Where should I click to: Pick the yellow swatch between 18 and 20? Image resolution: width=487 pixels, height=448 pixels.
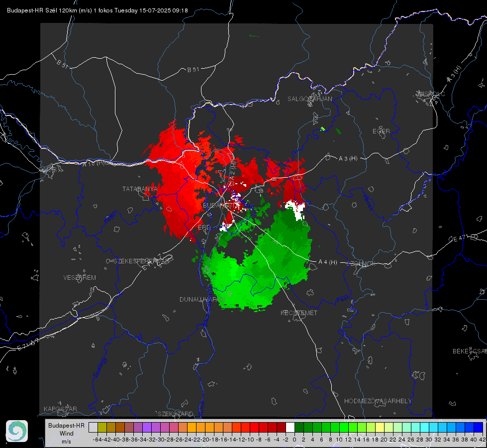[x=380, y=427]
